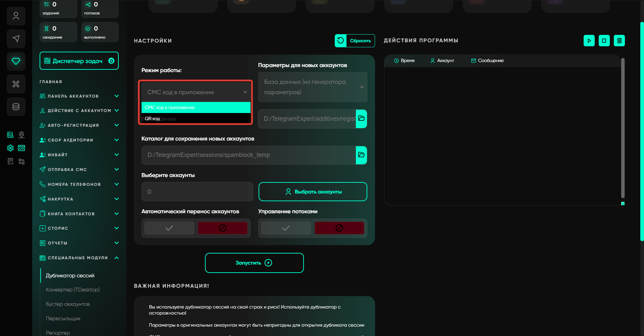Image resolution: width=644 pixels, height=336 pixels.
Task: Click the actions log vertical scrollbar
Action: (623, 127)
